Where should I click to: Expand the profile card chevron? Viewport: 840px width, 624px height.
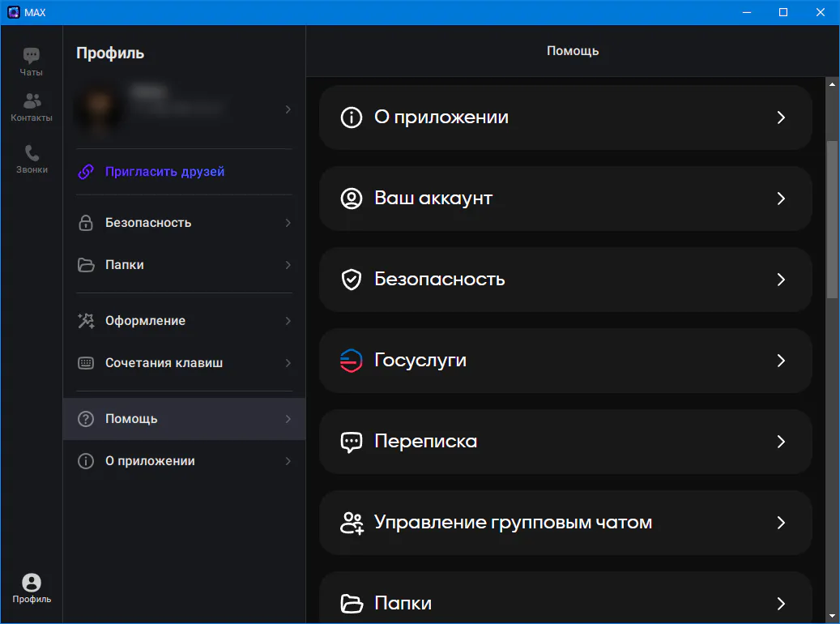click(x=288, y=109)
